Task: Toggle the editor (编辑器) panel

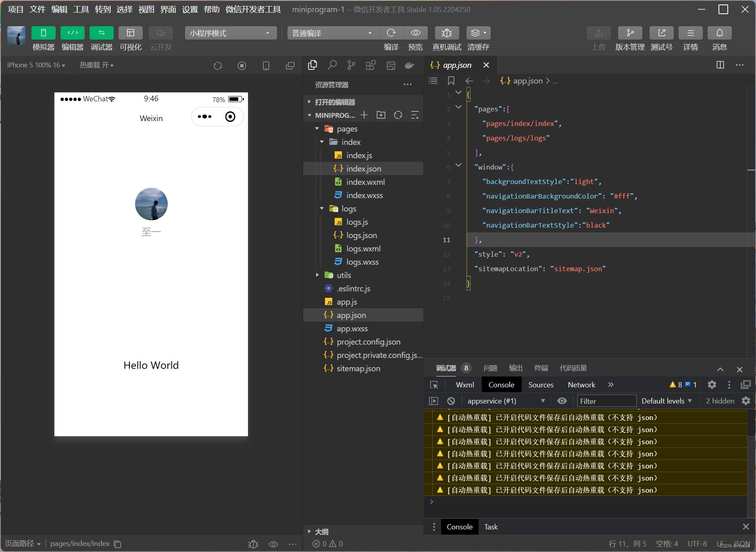Action: coord(73,33)
